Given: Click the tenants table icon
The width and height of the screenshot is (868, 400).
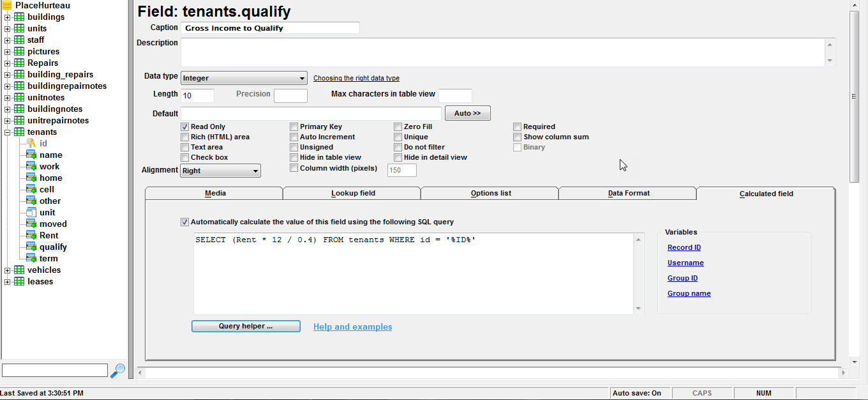Looking at the screenshot, I should (x=19, y=132).
